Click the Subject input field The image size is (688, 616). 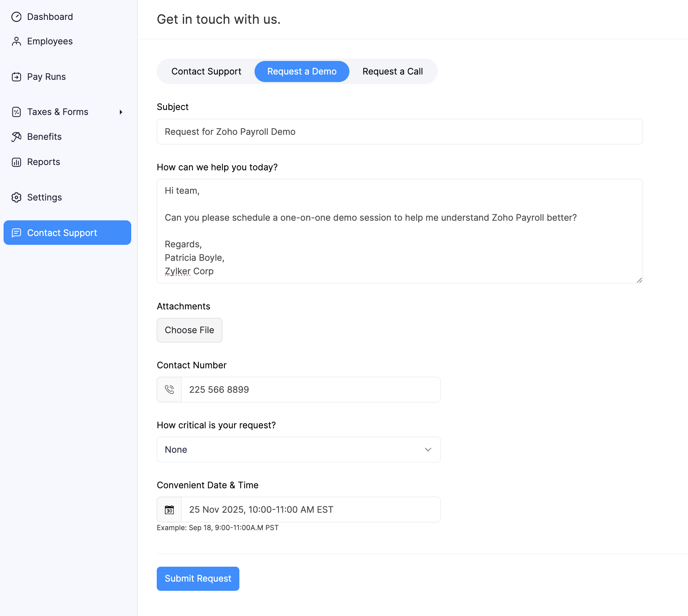coord(399,132)
